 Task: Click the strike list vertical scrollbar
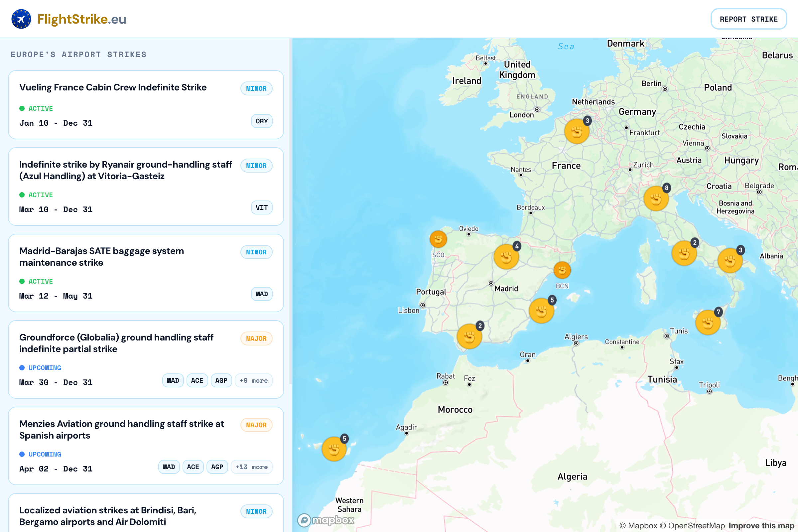tap(290, 210)
